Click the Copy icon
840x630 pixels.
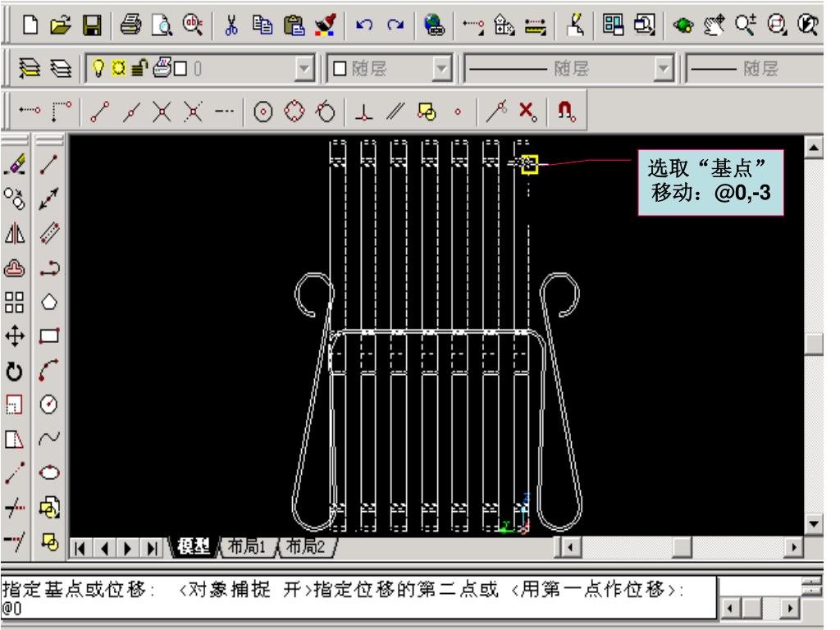pos(262,25)
